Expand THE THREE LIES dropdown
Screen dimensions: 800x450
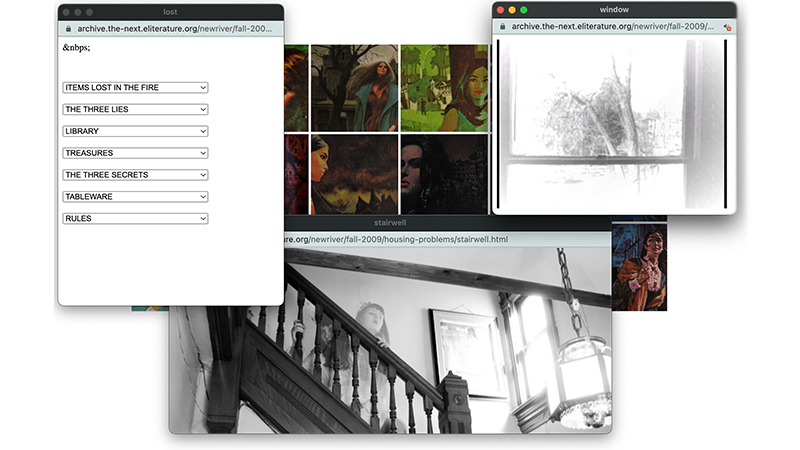tap(135, 110)
